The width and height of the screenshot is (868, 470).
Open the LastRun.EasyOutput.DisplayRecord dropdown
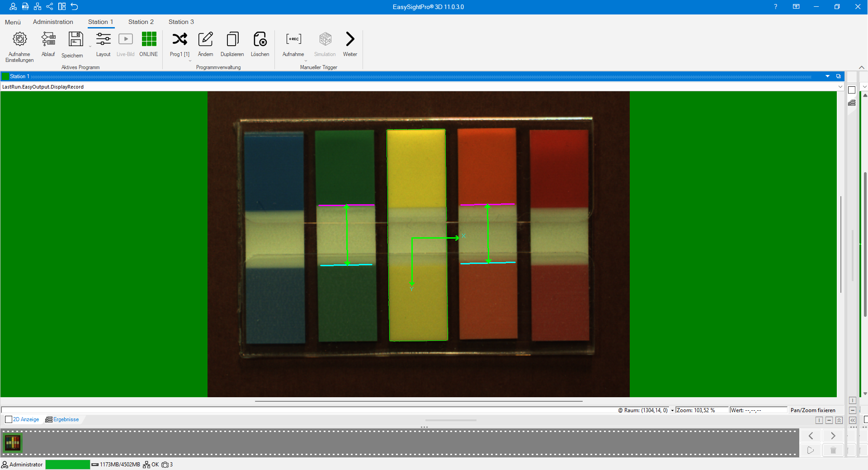[x=840, y=87]
